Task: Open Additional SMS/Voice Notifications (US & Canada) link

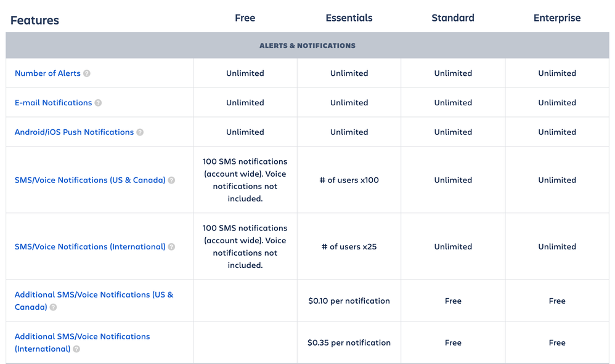Action: coord(94,301)
